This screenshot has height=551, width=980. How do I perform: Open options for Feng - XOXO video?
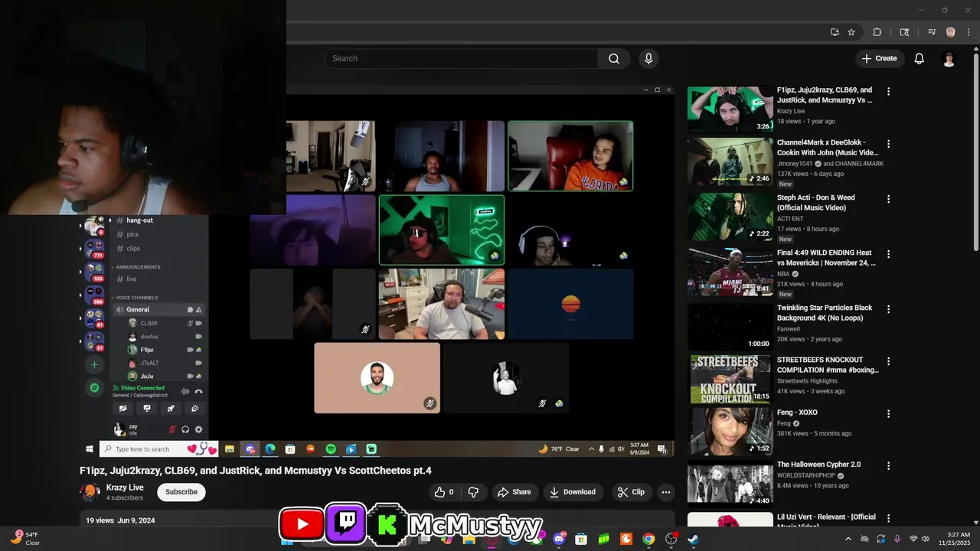[x=888, y=413]
